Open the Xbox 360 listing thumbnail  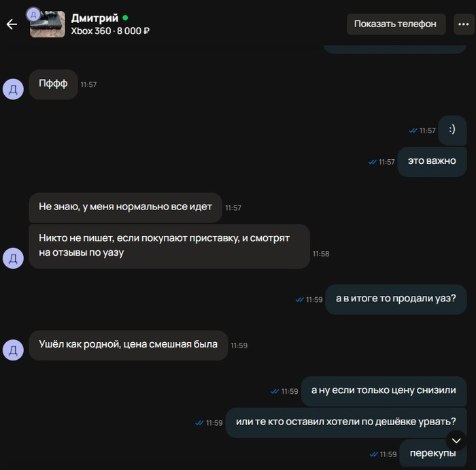(x=48, y=24)
